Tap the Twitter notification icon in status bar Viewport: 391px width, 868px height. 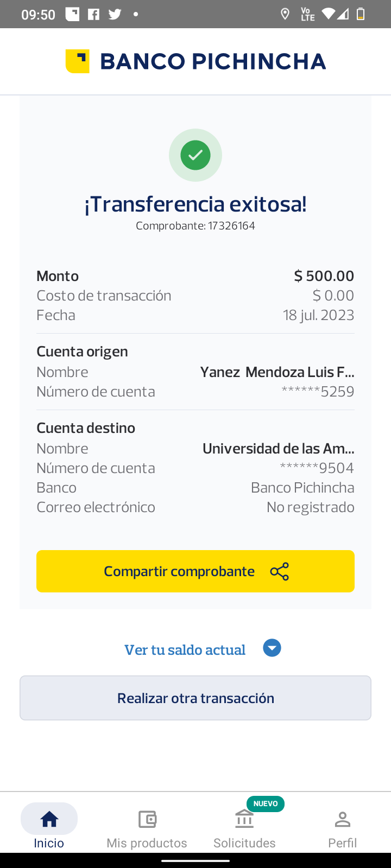coord(115,14)
